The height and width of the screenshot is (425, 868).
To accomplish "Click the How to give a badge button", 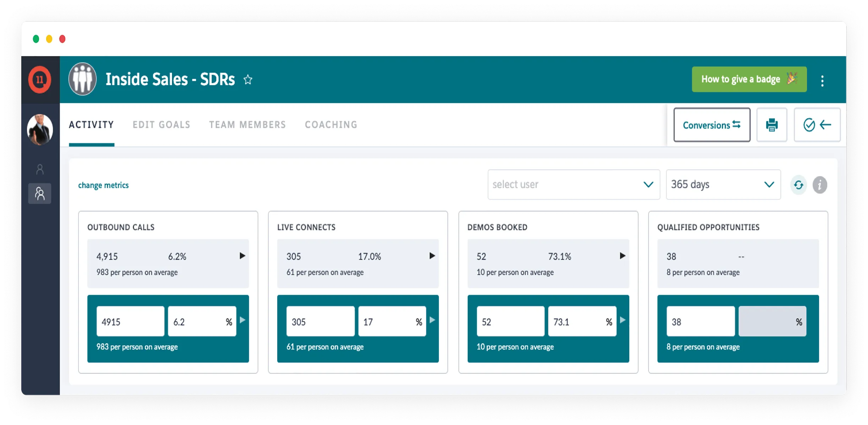I will (x=749, y=79).
